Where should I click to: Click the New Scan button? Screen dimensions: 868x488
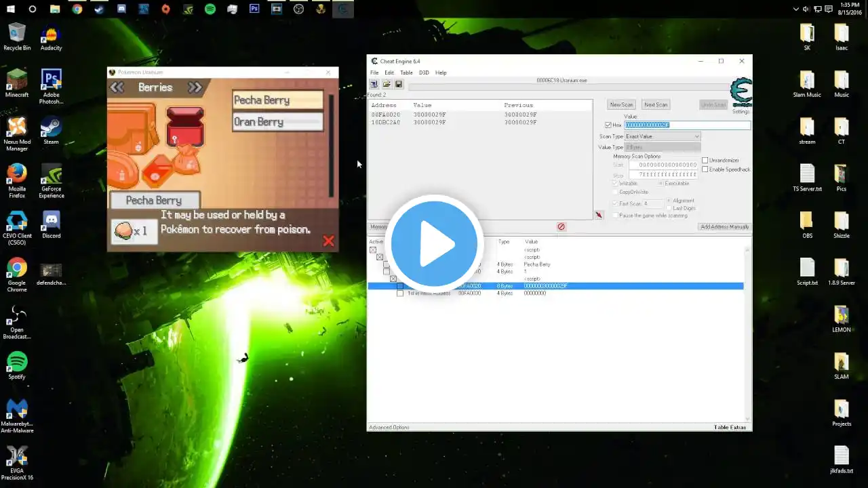pyautogui.click(x=621, y=104)
